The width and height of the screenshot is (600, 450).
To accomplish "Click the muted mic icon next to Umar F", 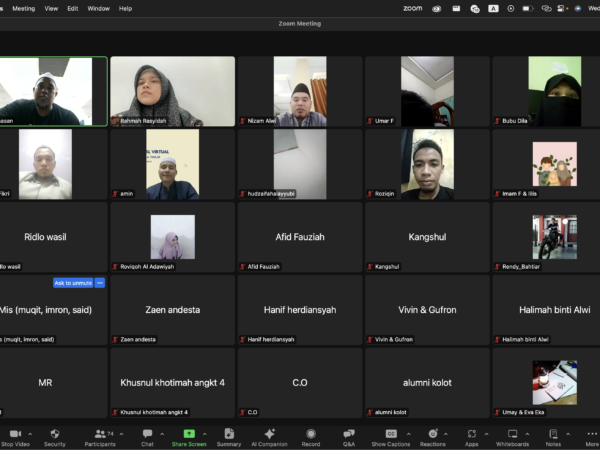I will pyautogui.click(x=370, y=121).
